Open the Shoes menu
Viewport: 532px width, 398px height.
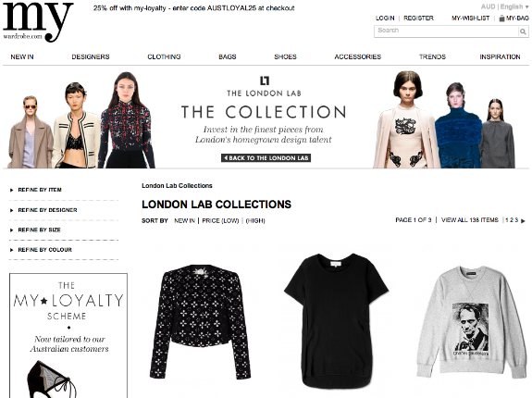[x=285, y=56]
